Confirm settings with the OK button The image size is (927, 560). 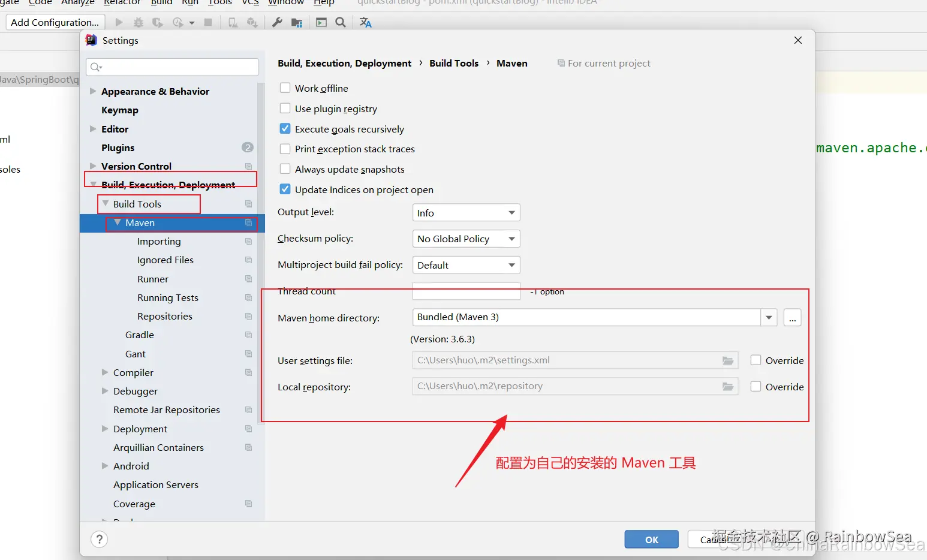[652, 540]
